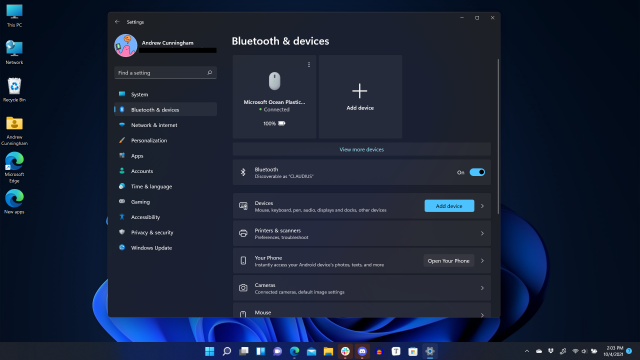Expand Printers & scanners chevron
640x360 pixels.
pos(482,233)
